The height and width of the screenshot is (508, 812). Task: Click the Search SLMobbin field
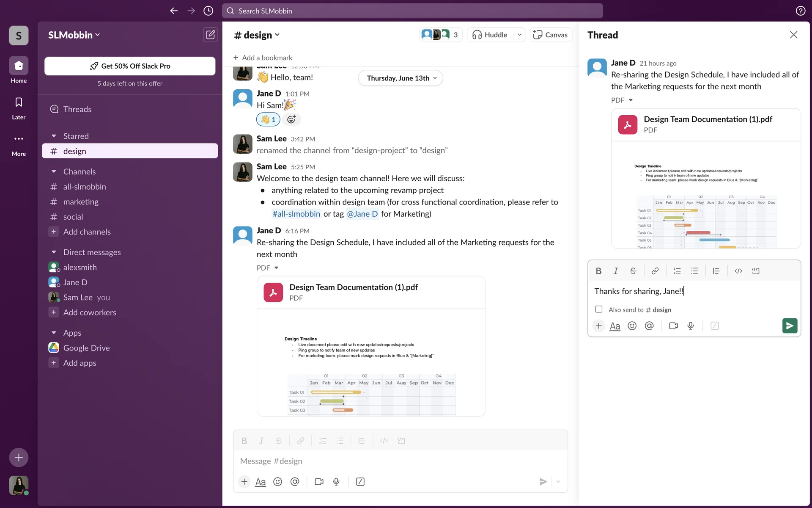(412, 11)
